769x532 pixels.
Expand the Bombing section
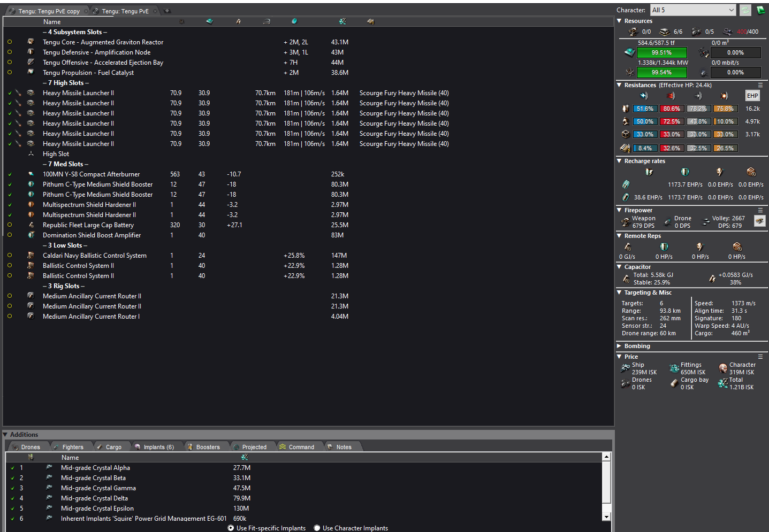click(619, 346)
